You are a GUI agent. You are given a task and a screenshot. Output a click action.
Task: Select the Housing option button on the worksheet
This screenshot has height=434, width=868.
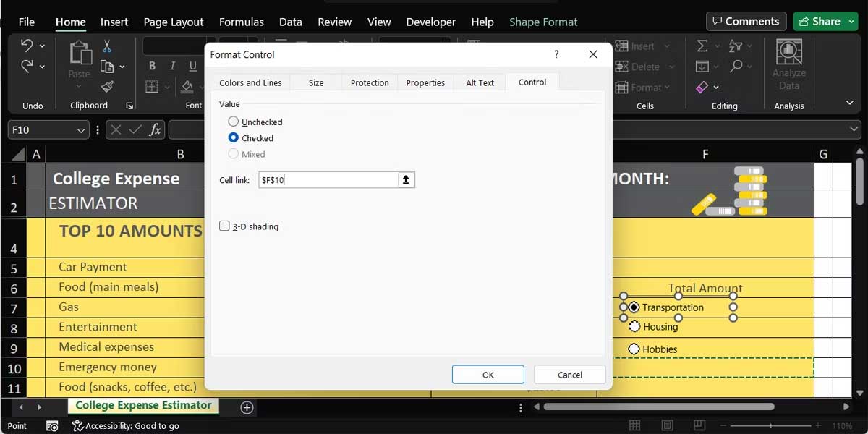(635, 326)
